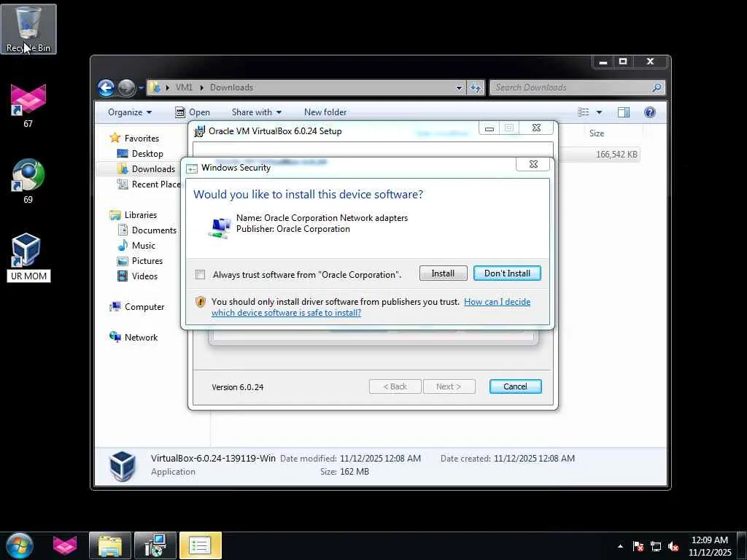This screenshot has width=747, height=560.
Task: Click the network status tray icon
Action: (656, 546)
